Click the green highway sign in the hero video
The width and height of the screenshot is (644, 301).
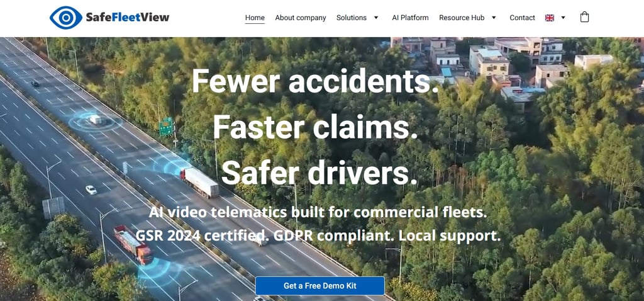(166, 127)
